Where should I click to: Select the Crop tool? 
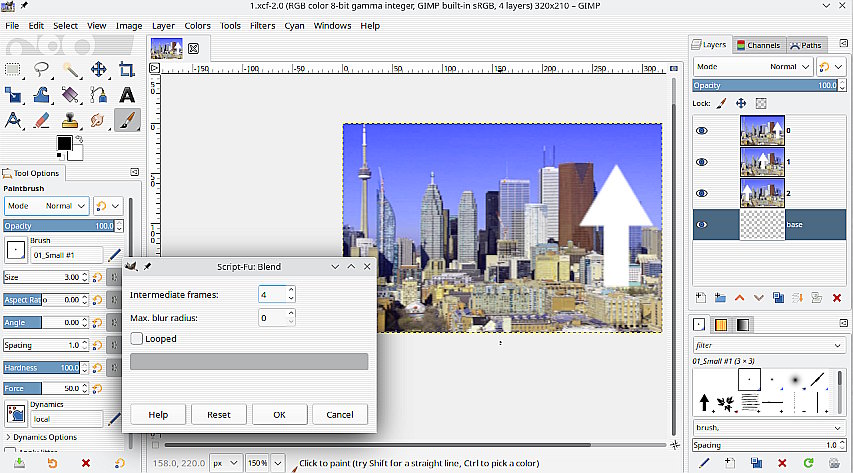pos(127,69)
